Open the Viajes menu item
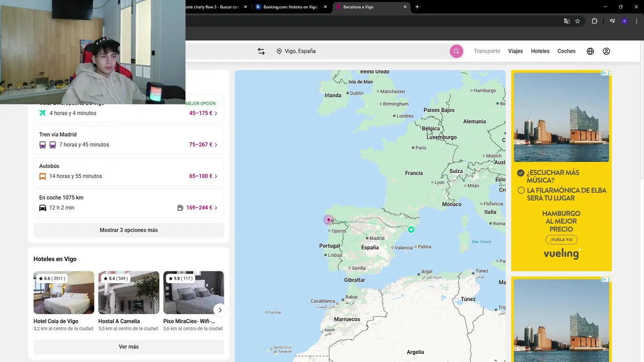 click(x=516, y=51)
